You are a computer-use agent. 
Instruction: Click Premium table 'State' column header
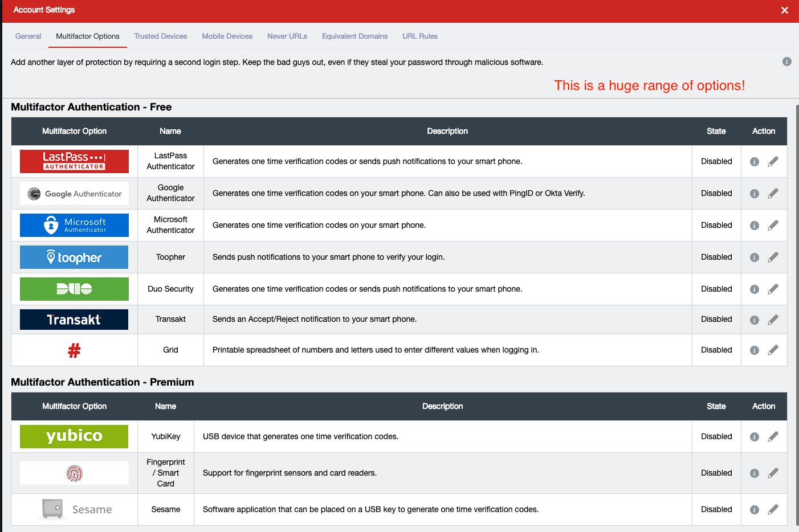[716, 406]
